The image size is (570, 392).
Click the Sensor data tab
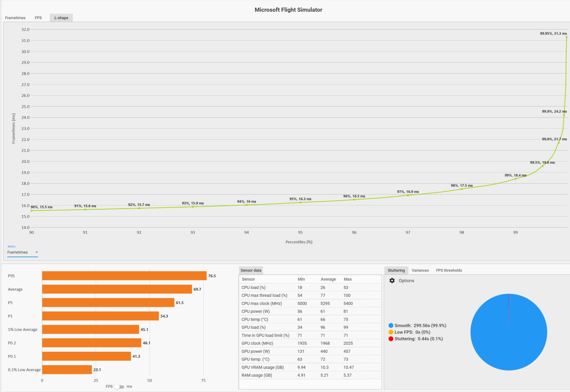tap(251, 270)
